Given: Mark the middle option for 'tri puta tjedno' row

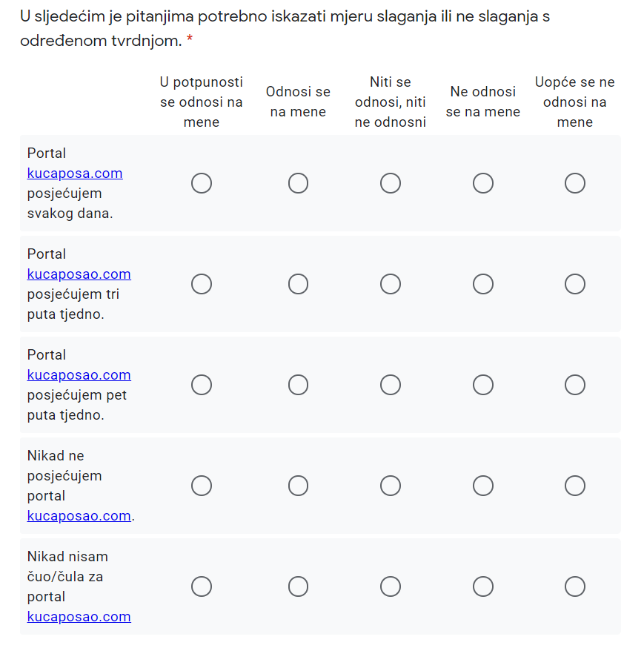Looking at the screenshot, I should point(391,284).
